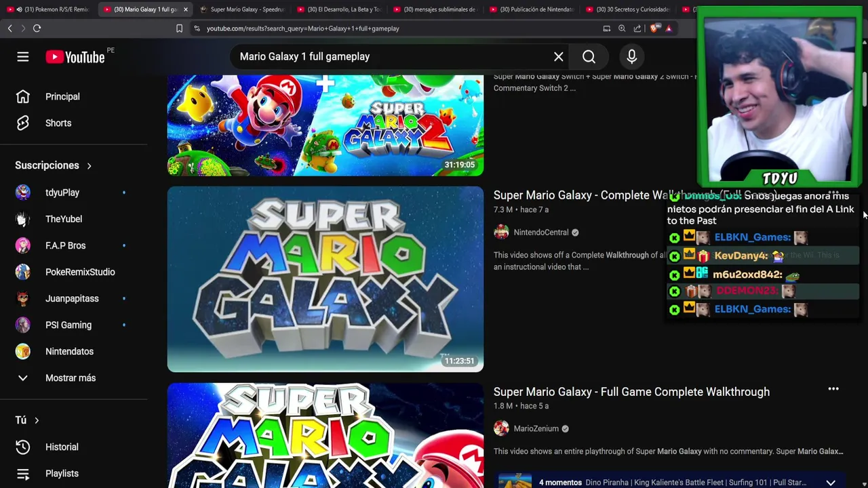Switch to mensajes subliminales tab

[435, 9]
